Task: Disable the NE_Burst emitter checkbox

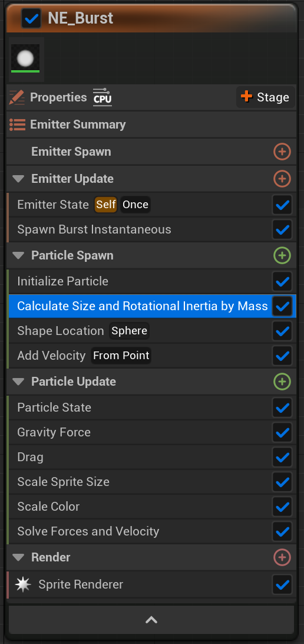Action: (x=31, y=18)
